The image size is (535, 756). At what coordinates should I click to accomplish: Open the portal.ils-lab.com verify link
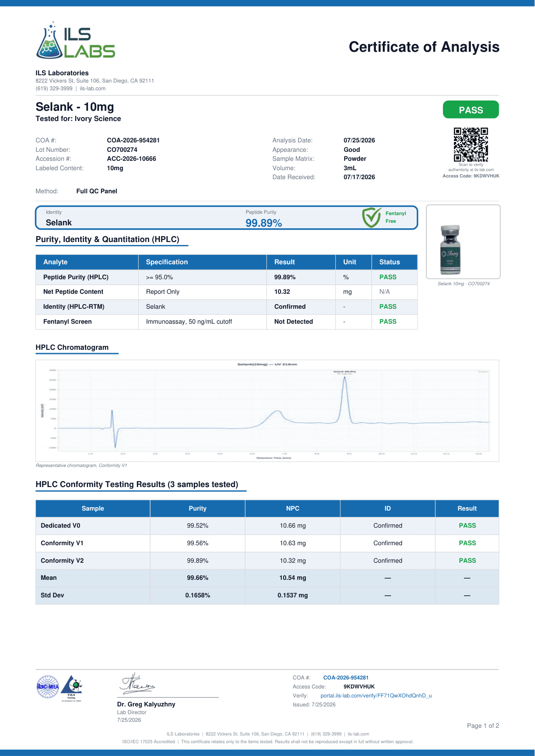coord(376,696)
